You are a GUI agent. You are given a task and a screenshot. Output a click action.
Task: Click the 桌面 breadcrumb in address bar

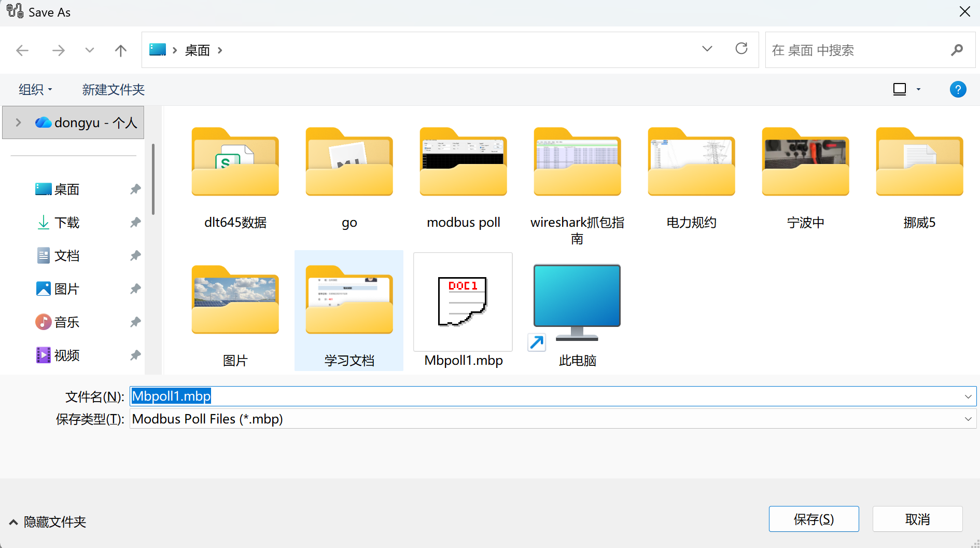coord(198,50)
